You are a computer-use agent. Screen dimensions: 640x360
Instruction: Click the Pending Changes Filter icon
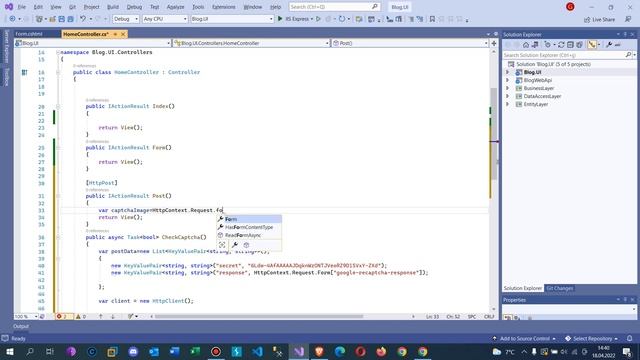547,45
